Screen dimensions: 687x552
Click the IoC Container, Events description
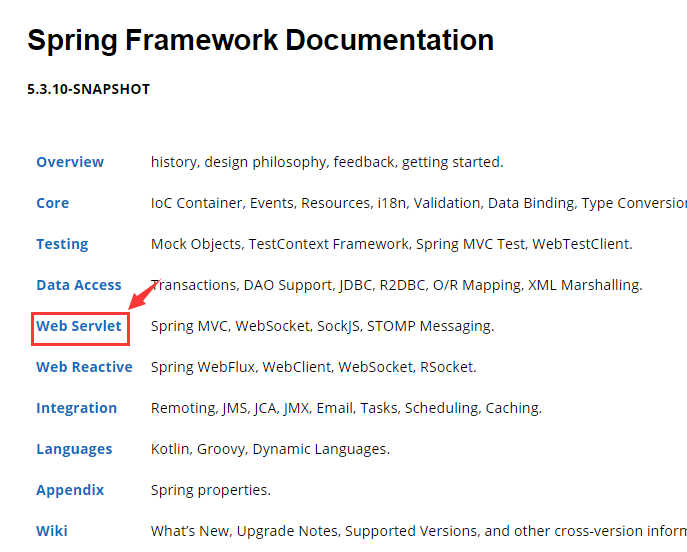419,203
